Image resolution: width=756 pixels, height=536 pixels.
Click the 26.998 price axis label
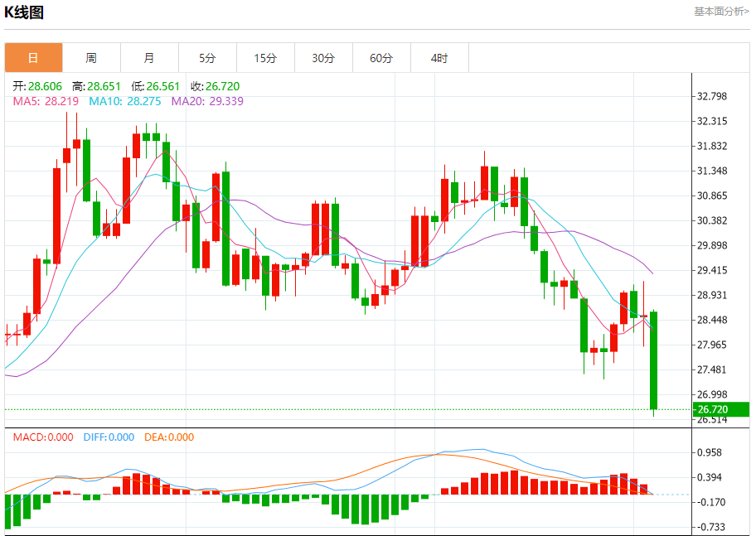point(712,394)
